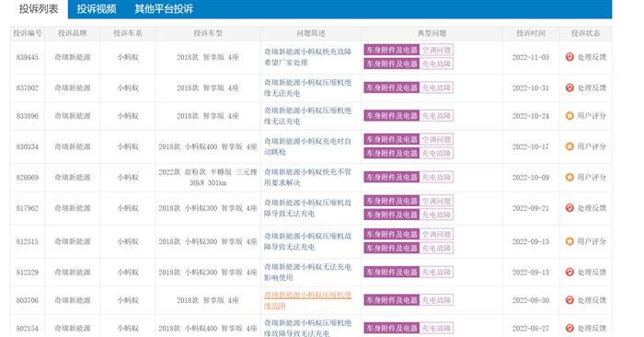644x337 pixels.
Task: Open highlighted orange complaint link for 803706
Action: point(307,300)
